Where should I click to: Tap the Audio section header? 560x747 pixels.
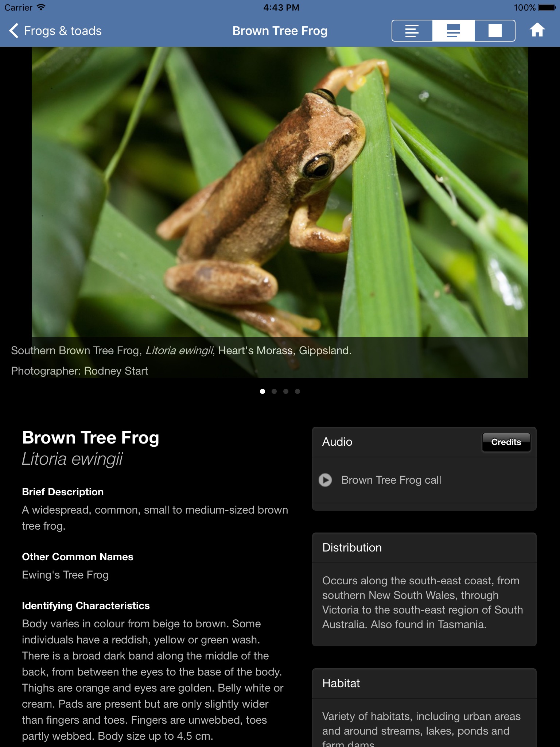pyautogui.click(x=337, y=442)
